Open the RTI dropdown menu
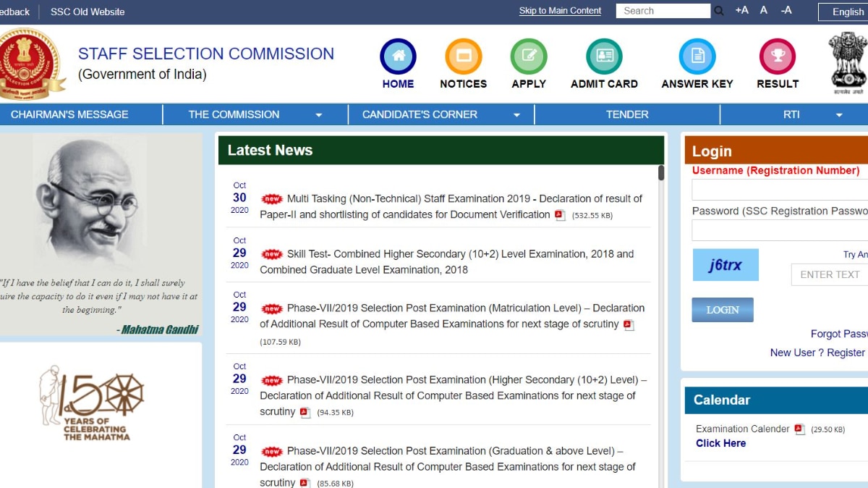Image resolution: width=868 pixels, height=488 pixels. click(791, 114)
